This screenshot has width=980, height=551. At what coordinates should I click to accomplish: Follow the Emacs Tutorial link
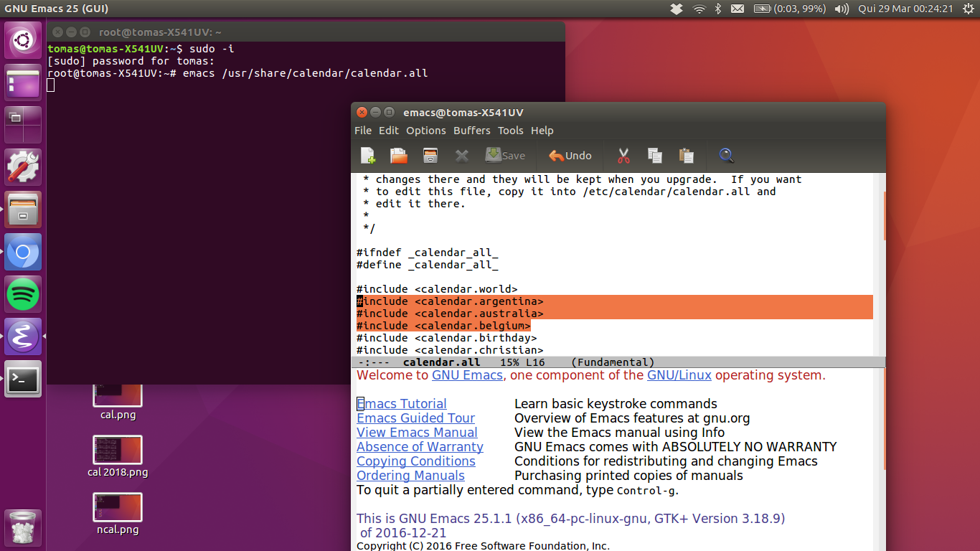[x=401, y=403]
